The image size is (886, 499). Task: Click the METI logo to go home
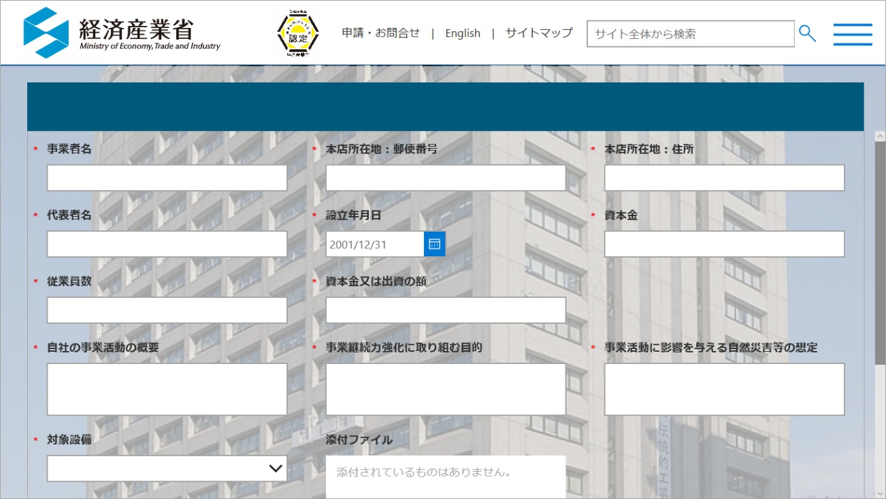click(x=121, y=33)
